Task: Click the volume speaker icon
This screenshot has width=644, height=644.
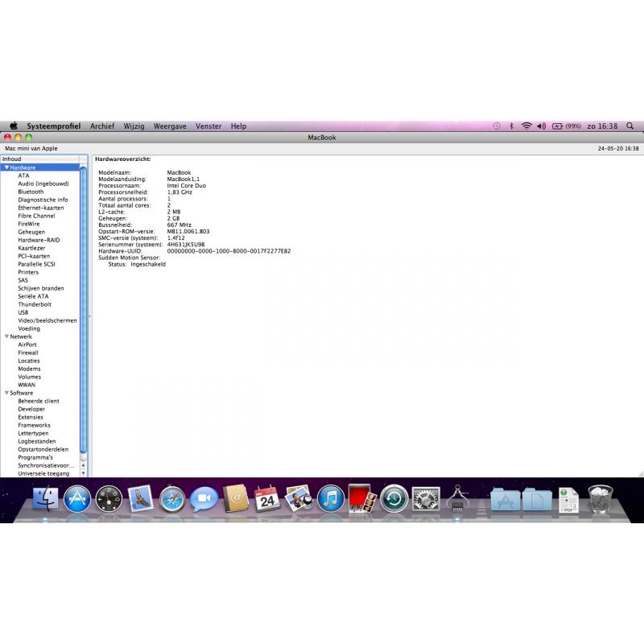Action: pyautogui.click(x=541, y=126)
